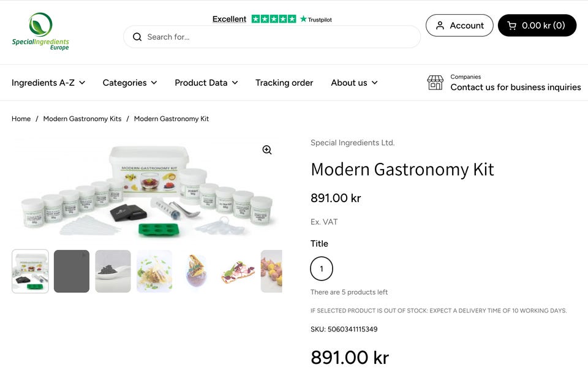The image size is (588, 373).
Task: Type in the Search for field
Action: click(279, 37)
